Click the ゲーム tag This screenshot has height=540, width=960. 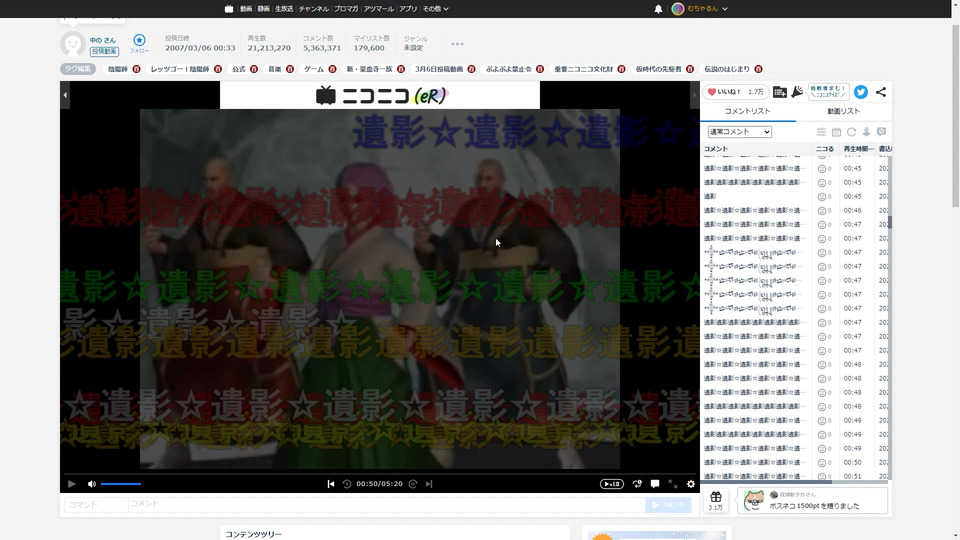pos(314,69)
